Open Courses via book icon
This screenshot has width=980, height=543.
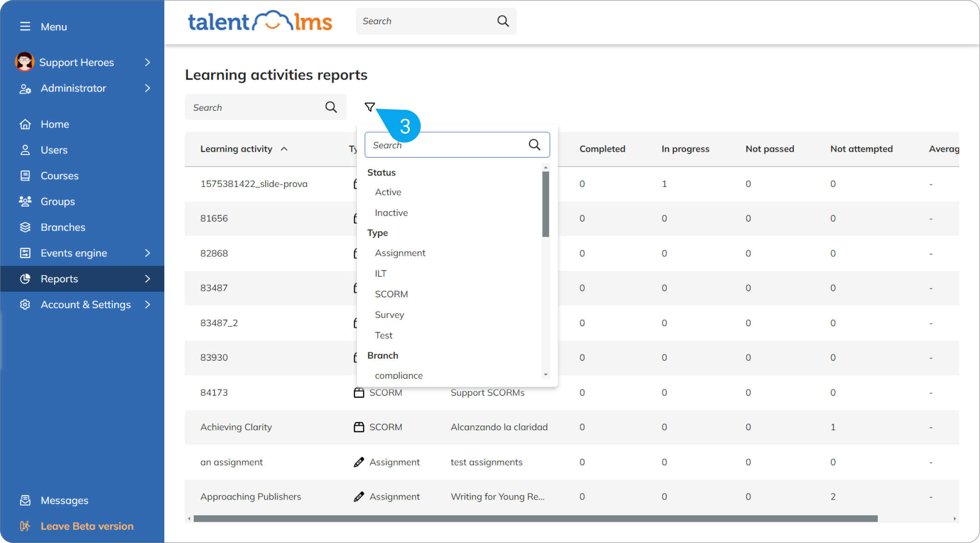pyautogui.click(x=25, y=176)
